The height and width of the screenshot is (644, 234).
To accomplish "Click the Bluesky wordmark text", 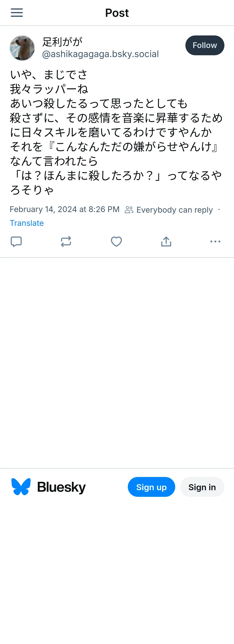I will coord(61,487).
